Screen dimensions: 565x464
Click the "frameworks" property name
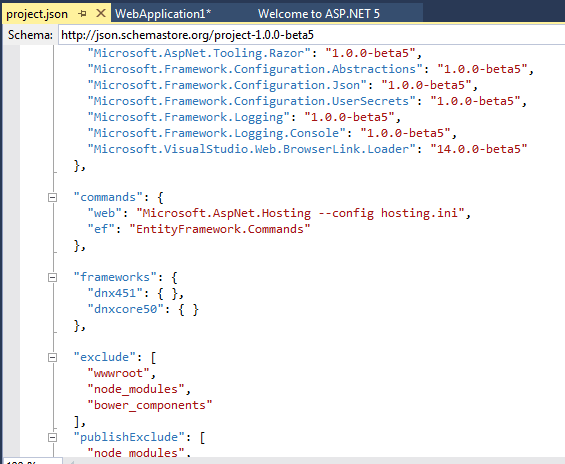click(x=115, y=277)
